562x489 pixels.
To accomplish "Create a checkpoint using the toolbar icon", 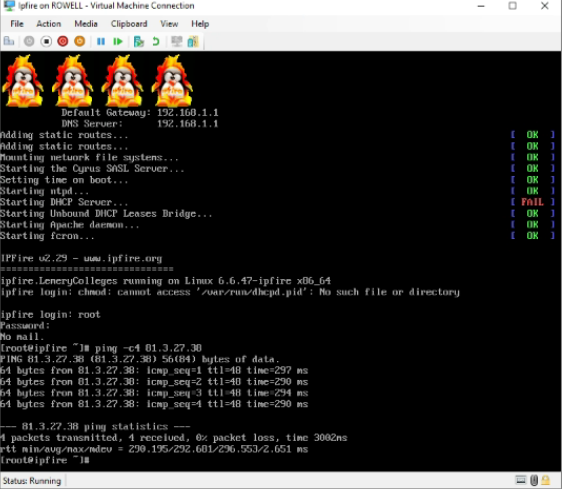I will point(139,42).
